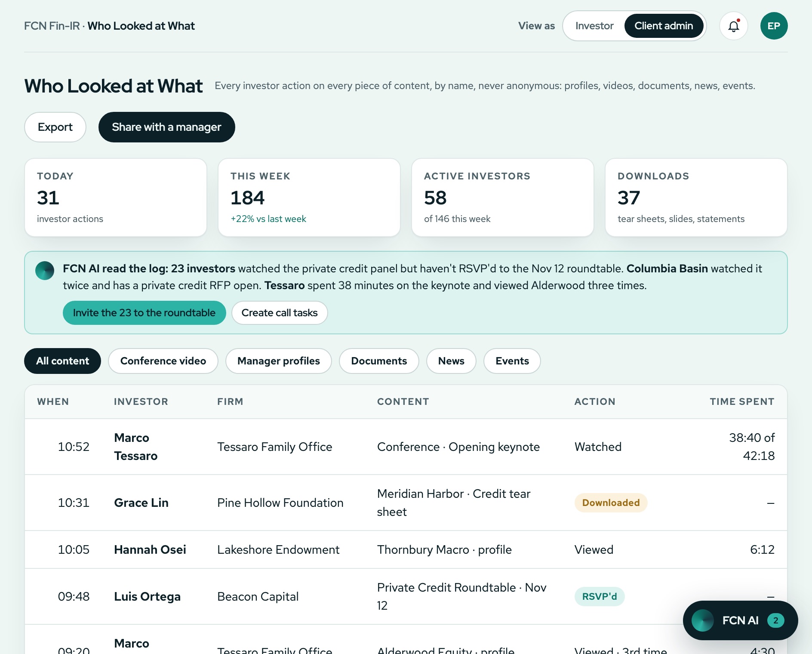This screenshot has width=812, height=654.
Task: Switch view to Client admin
Action: pyautogui.click(x=664, y=26)
